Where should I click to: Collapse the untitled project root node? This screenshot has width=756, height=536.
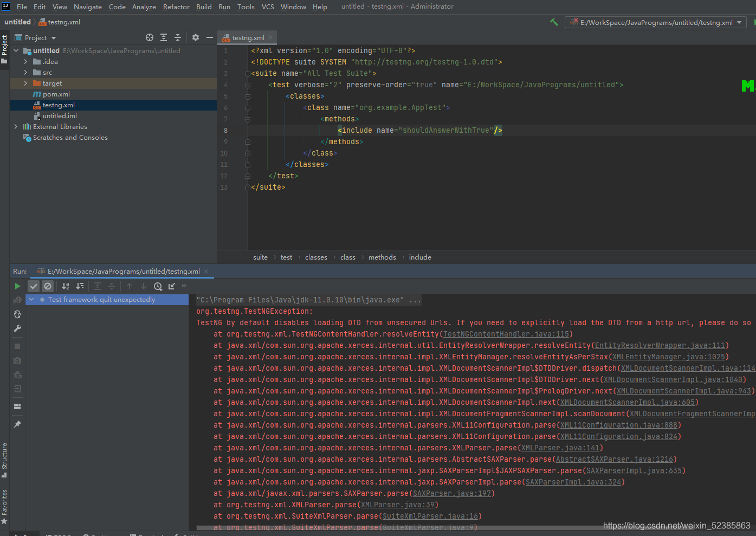coord(16,50)
